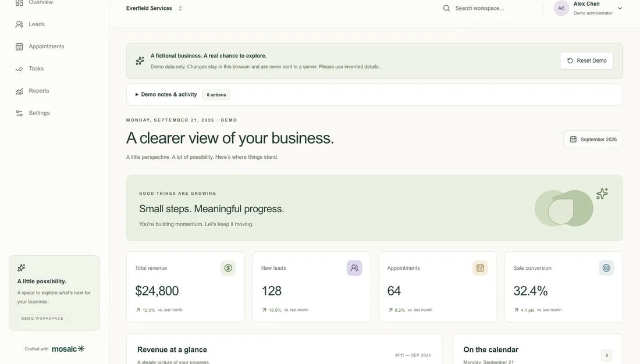Click the Appointments card calendar icon
This screenshot has width=640, height=364.
pos(480,268)
